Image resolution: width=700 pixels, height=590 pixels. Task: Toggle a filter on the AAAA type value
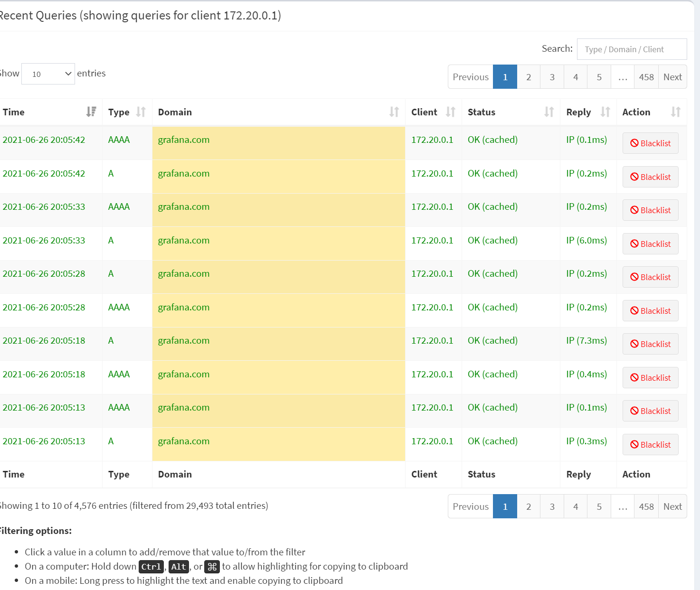tap(118, 140)
